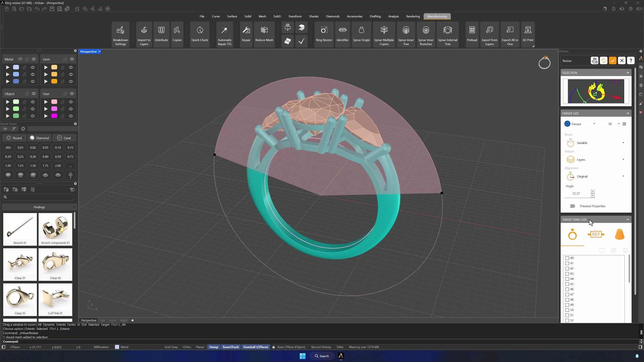Select the Sprue Single tool
644x362 pixels.
point(361,35)
